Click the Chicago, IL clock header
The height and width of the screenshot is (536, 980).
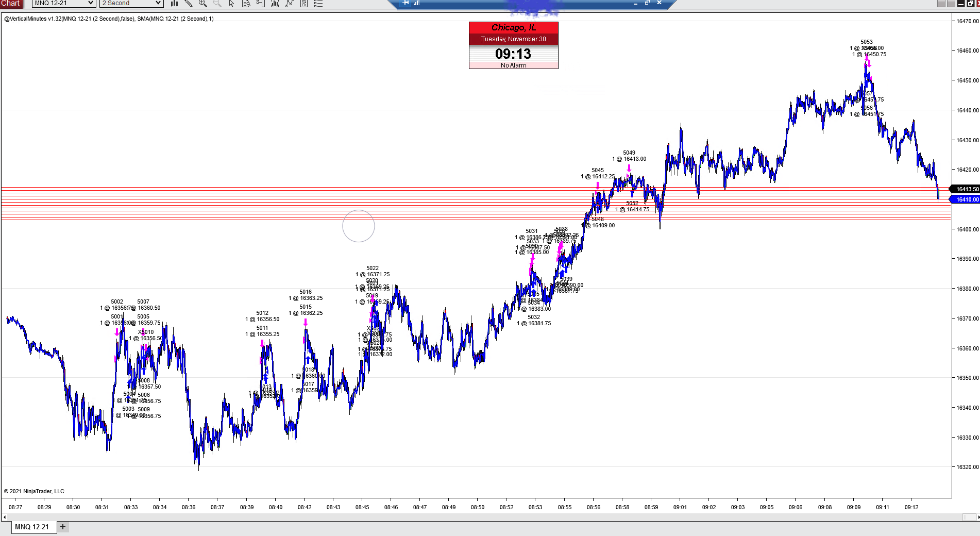click(514, 28)
